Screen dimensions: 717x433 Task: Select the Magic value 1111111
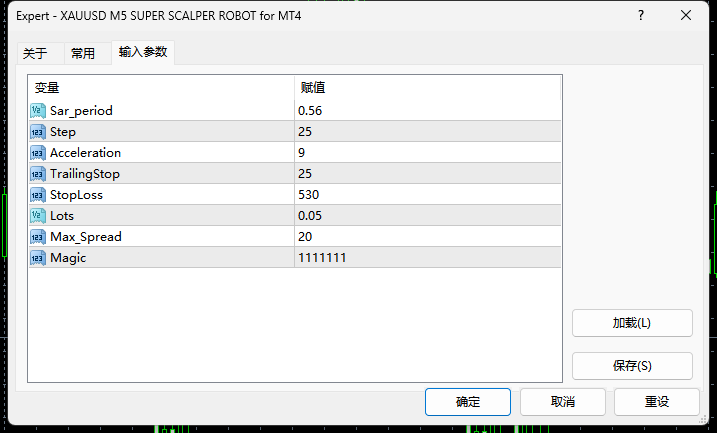tap(322, 258)
